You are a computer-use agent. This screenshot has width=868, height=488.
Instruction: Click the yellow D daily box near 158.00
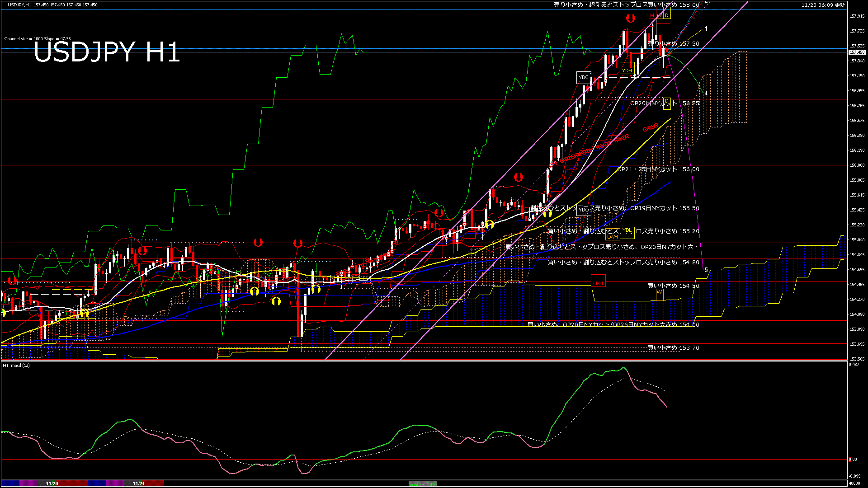point(666,15)
